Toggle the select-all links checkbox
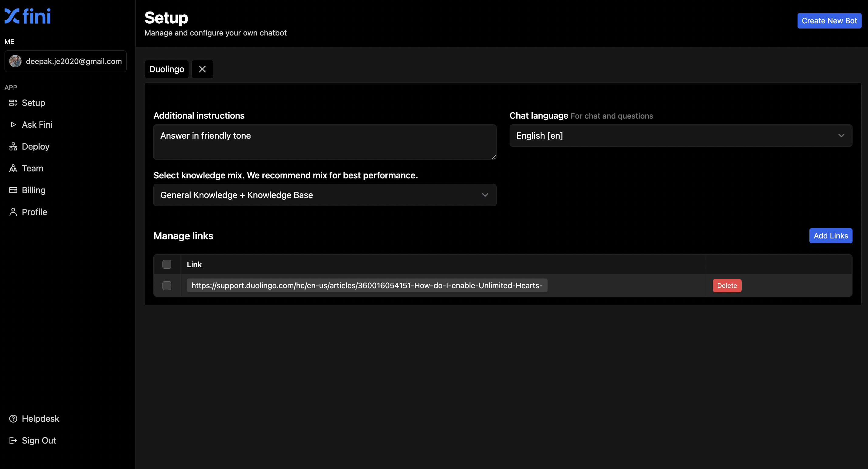Image resolution: width=868 pixels, height=469 pixels. [x=167, y=264]
